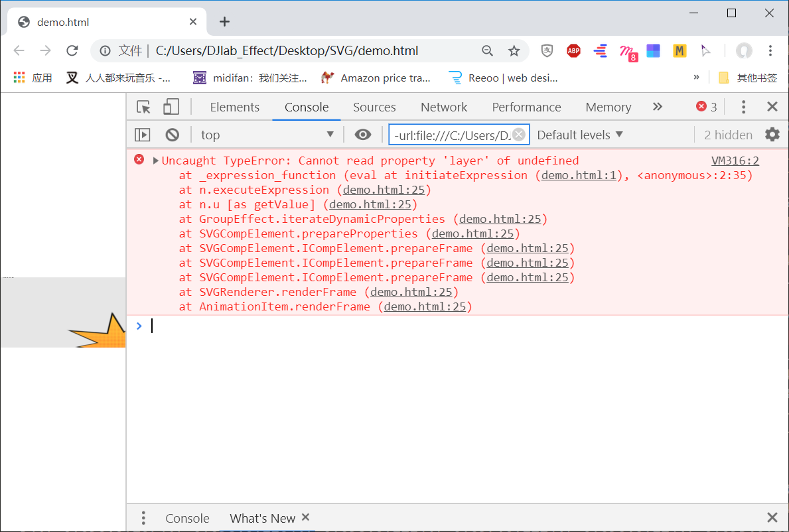Reload the demo.html page

pyautogui.click(x=72, y=50)
